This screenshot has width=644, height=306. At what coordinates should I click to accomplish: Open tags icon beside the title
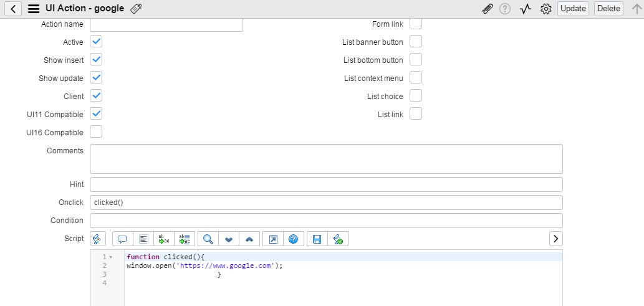(135, 9)
